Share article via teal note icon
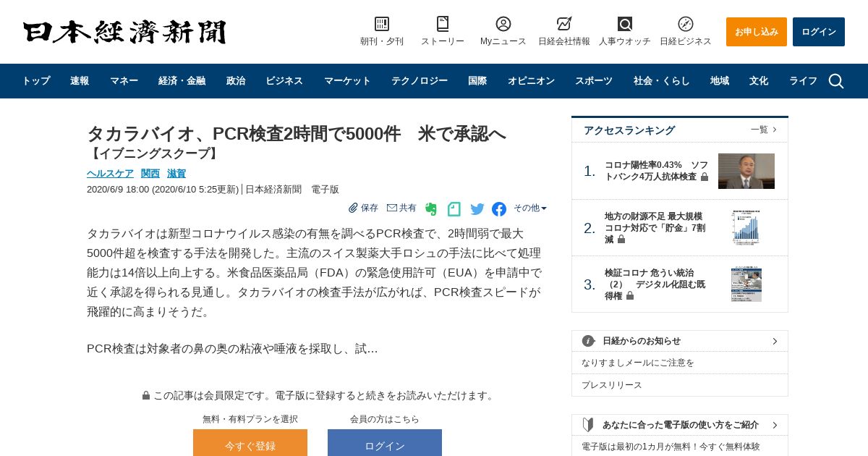868x456 pixels. [454, 209]
